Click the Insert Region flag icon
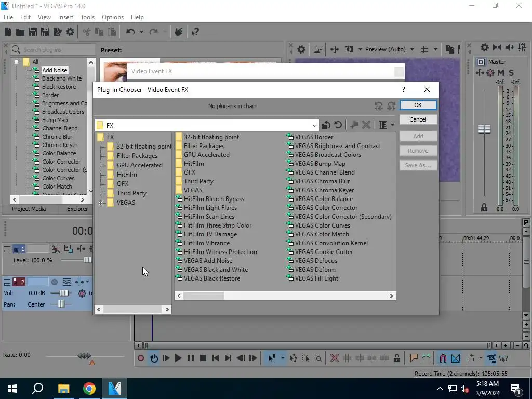The width and height of the screenshot is (532, 399). [x=426, y=358]
